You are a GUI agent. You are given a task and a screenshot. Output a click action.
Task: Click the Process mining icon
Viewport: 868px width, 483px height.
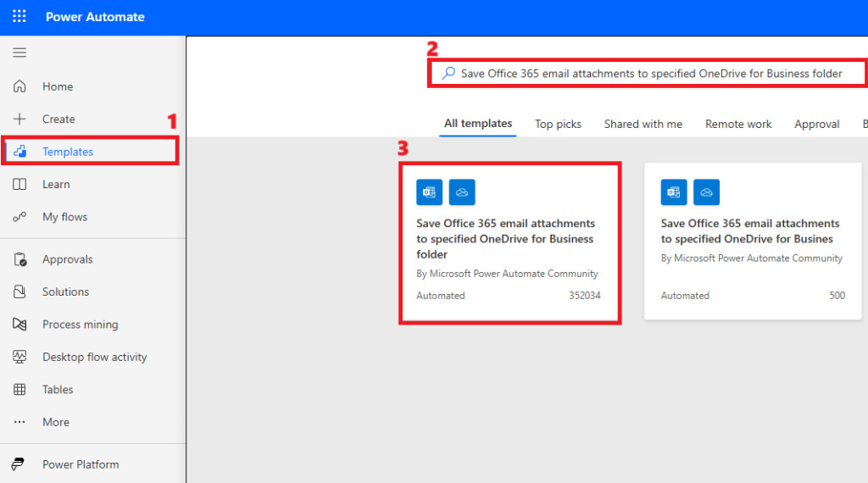tap(19, 325)
